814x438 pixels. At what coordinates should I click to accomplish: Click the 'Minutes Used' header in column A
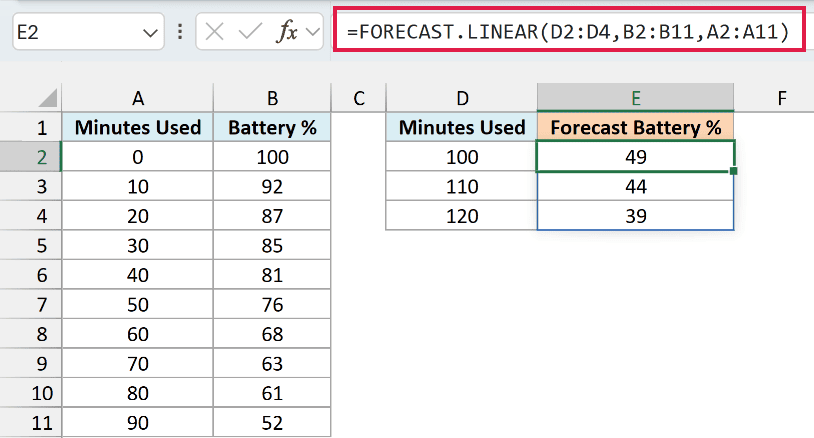(138, 128)
